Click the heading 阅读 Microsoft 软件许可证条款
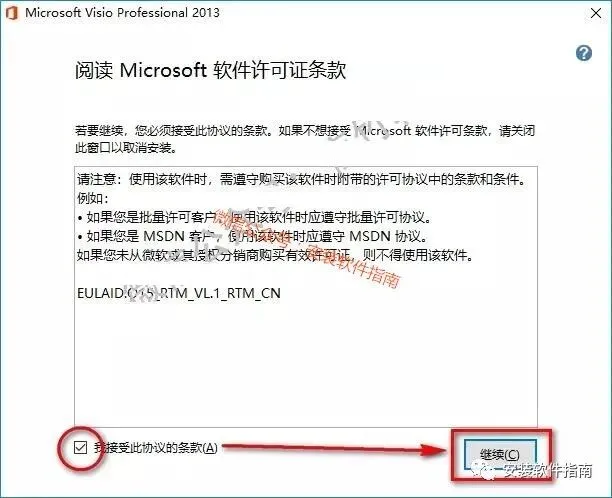Image resolution: width=612 pixels, height=498 pixels. click(211, 70)
